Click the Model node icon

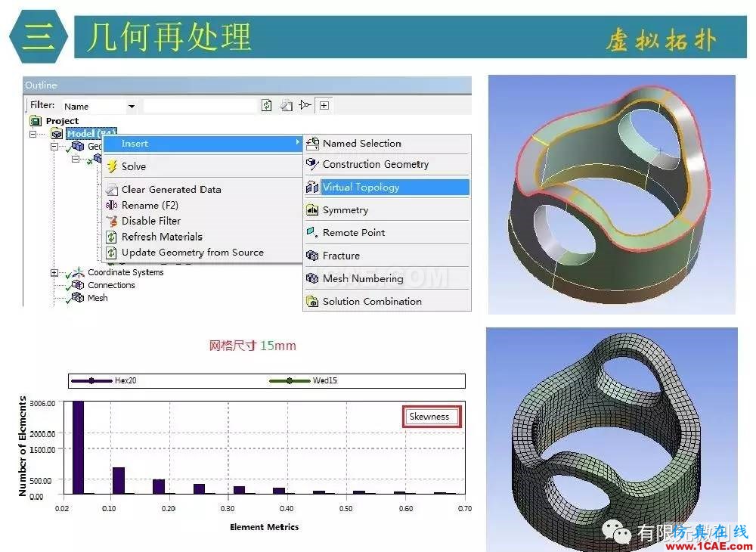[57, 134]
